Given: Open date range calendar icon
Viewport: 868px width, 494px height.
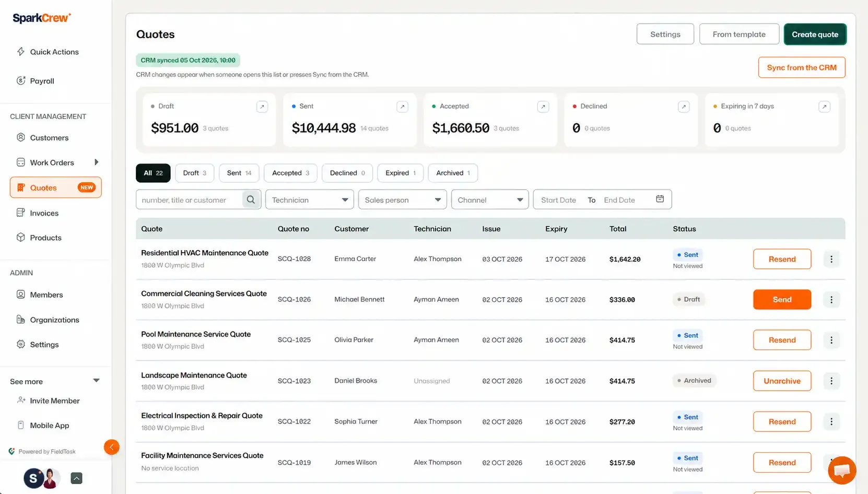Looking at the screenshot, I should coord(660,199).
